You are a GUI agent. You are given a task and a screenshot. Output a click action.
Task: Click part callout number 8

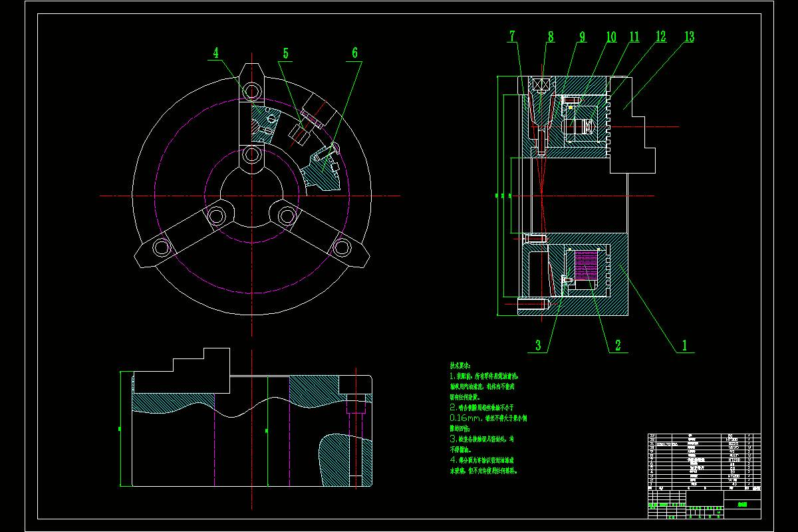point(550,37)
